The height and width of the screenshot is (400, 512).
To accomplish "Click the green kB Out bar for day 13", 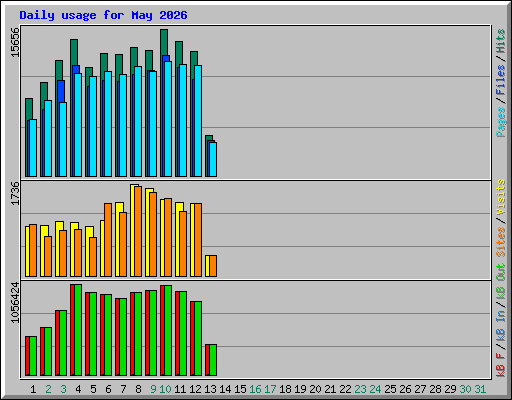I will pyautogui.click(x=213, y=360).
